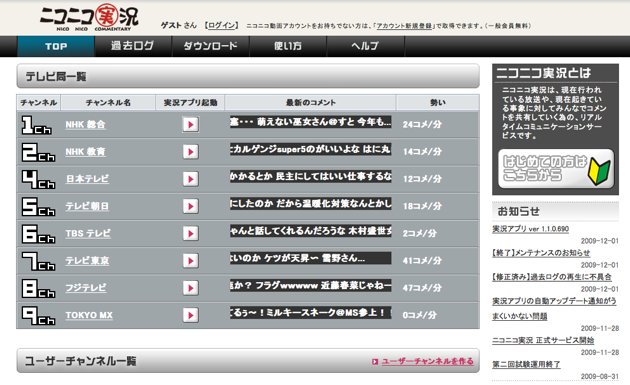
Task: Click the 5ch channel number icon
Action: click(38, 207)
